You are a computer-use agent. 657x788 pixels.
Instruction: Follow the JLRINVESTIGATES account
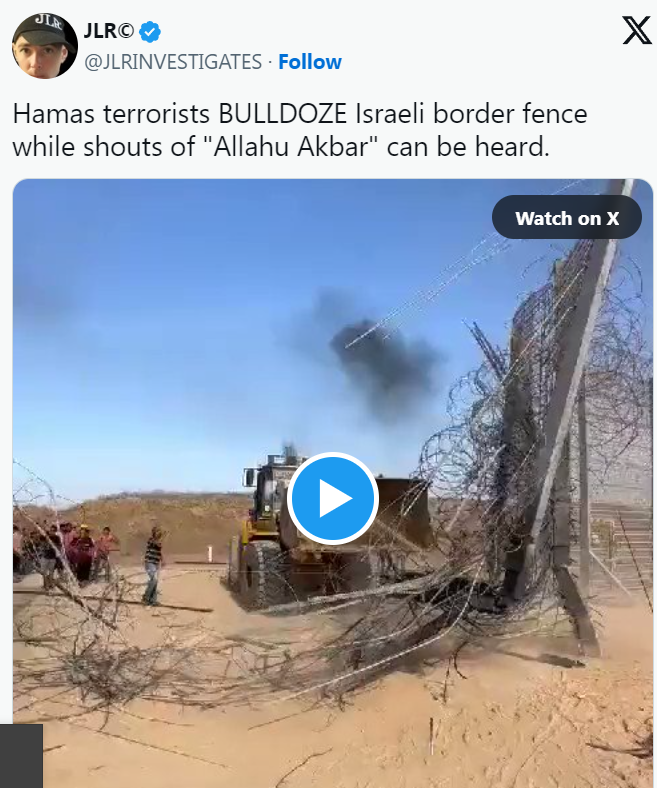(310, 62)
